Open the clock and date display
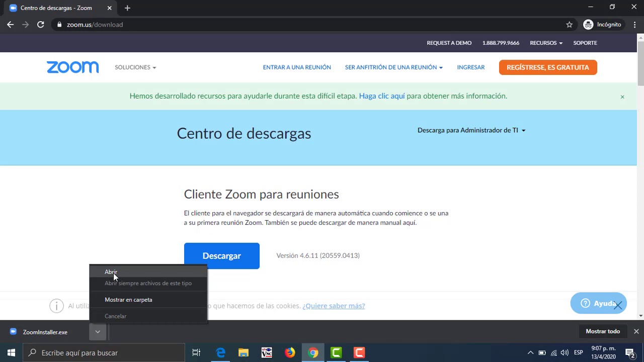The height and width of the screenshot is (362, 644). (603, 352)
